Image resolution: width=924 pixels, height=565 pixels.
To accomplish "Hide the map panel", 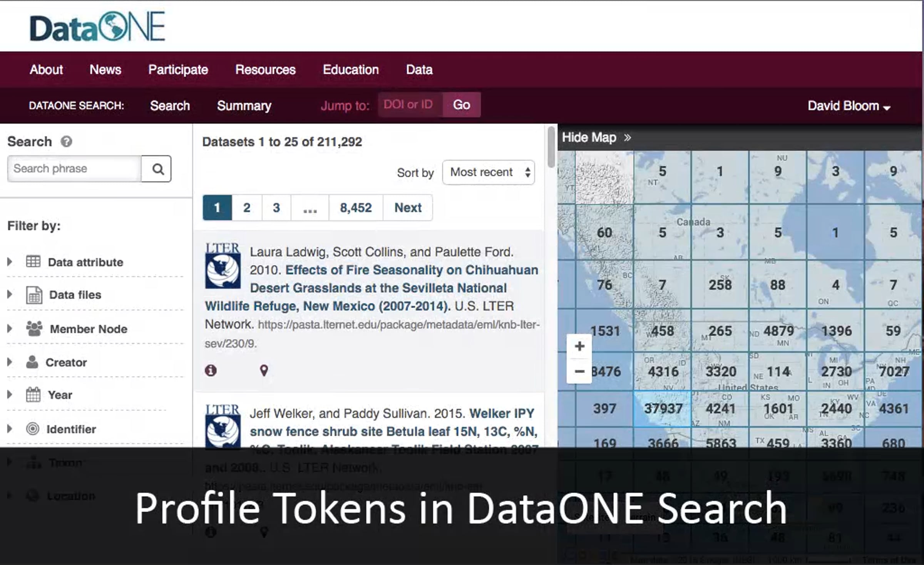I will (x=596, y=137).
